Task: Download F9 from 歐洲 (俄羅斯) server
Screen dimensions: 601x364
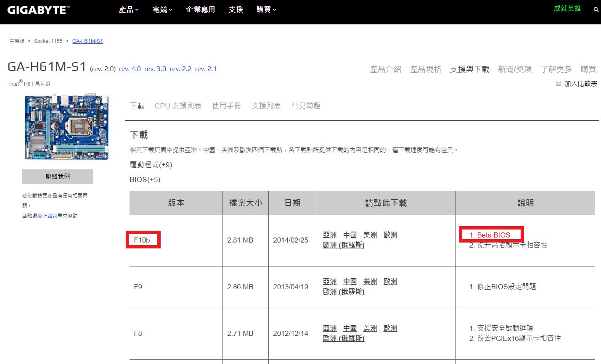Action: 344,292
